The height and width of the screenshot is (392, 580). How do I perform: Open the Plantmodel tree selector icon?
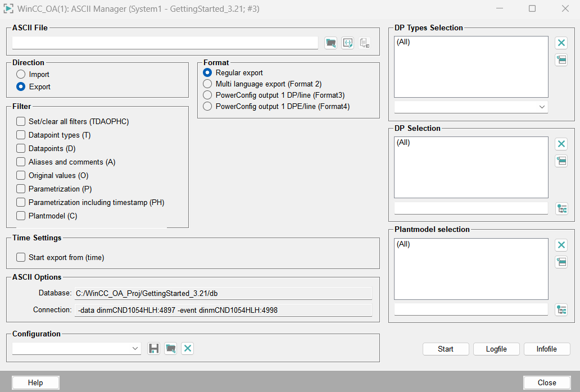561,309
